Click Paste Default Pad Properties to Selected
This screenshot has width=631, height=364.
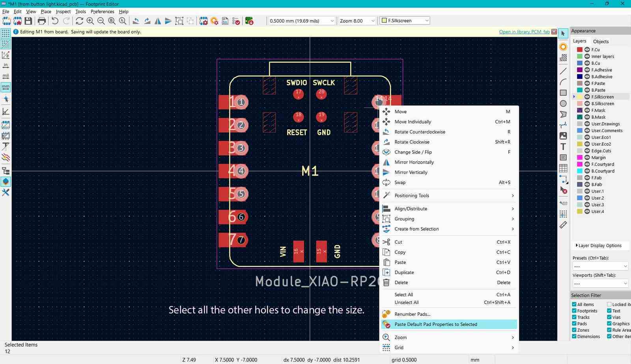(435, 324)
